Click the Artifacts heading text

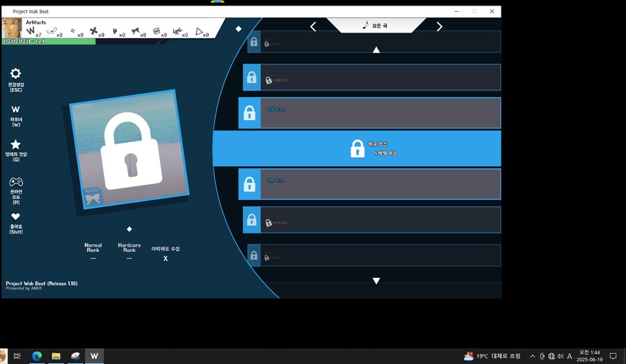(x=36, y=22)
